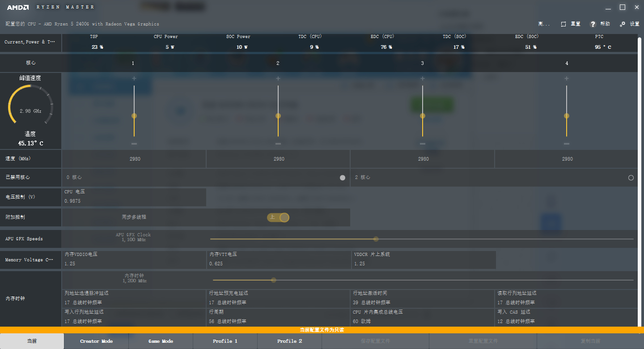Click the 读取行列地址延迟 timing field
Image resolution: width=644 pixels, height=349 pixels.
[567, 298]
